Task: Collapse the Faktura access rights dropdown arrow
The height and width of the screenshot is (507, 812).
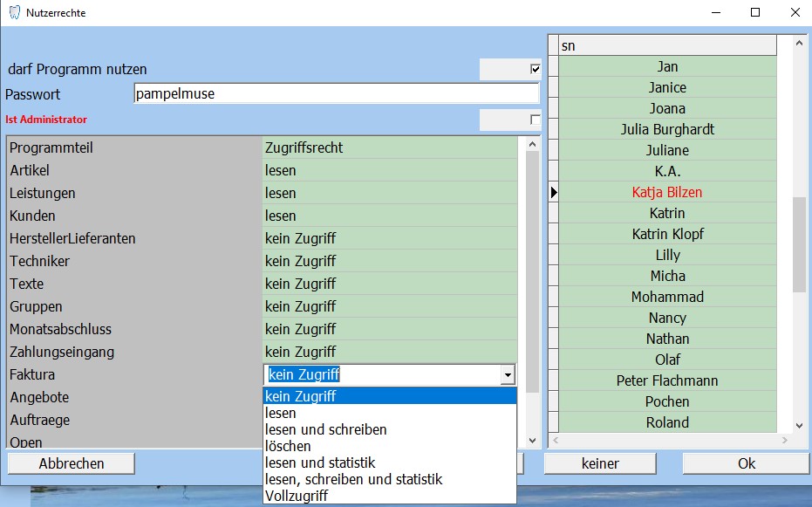Action: [x=507, y=375]
